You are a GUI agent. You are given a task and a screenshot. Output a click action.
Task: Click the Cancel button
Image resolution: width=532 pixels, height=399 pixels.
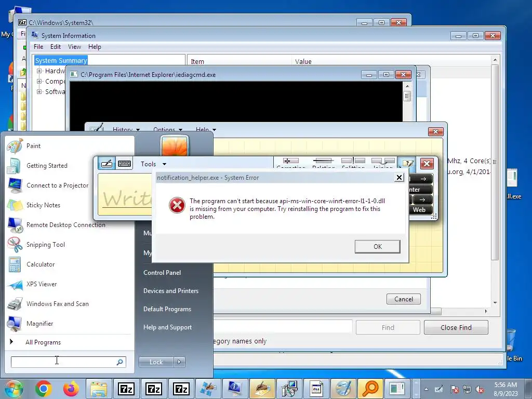[x=403, y=299]
